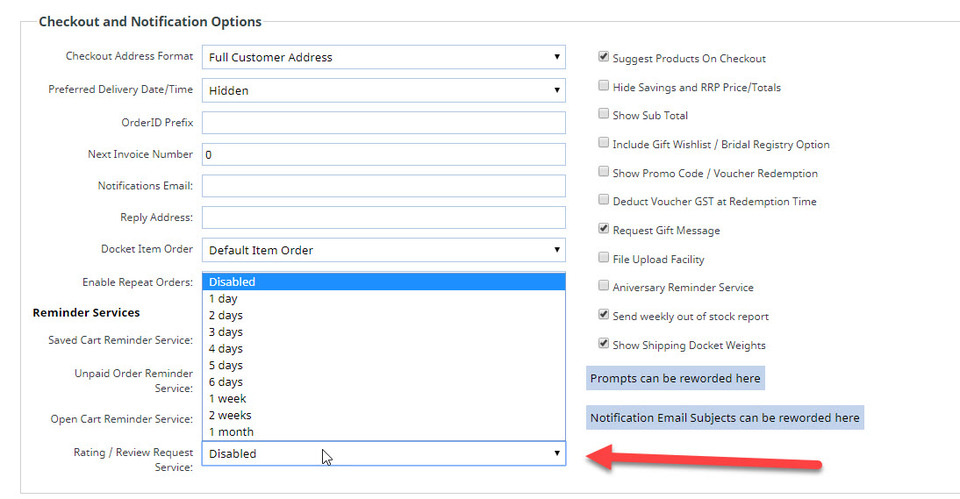The height and width of the screenshot is (499, 960).
Task: Open the Docket Item Order dropdown
Action: point(383,250)
